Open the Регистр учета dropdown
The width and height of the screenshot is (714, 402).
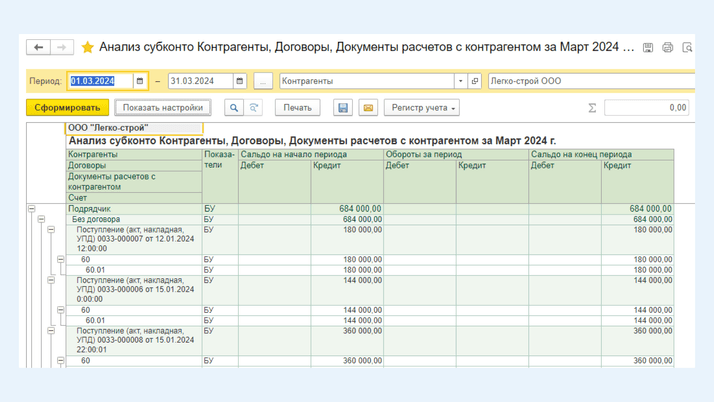tap(422, 107)
